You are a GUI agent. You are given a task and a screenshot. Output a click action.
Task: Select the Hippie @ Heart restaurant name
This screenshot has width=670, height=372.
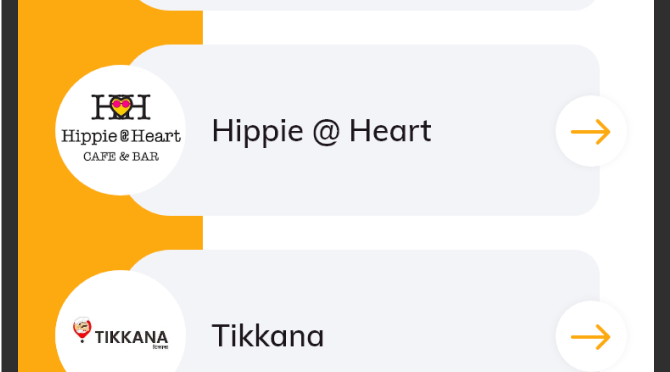point(321,131)
